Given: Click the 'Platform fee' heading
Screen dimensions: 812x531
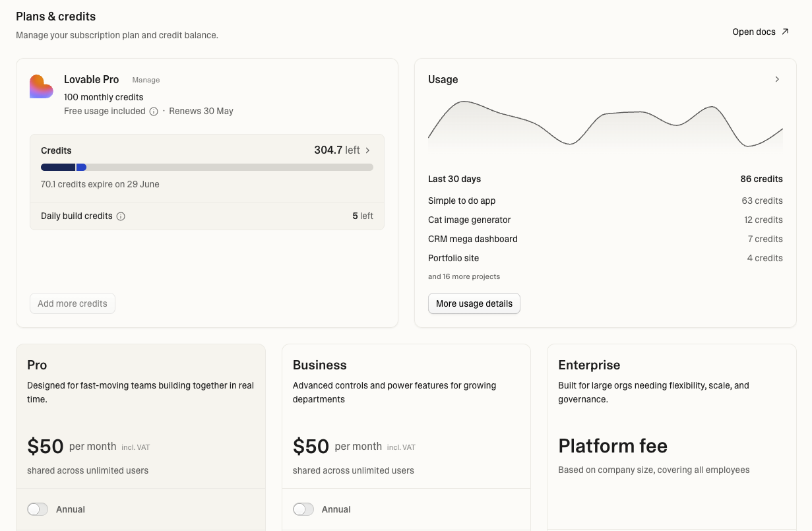Looking at the screenshot, I should pos(613,446).
